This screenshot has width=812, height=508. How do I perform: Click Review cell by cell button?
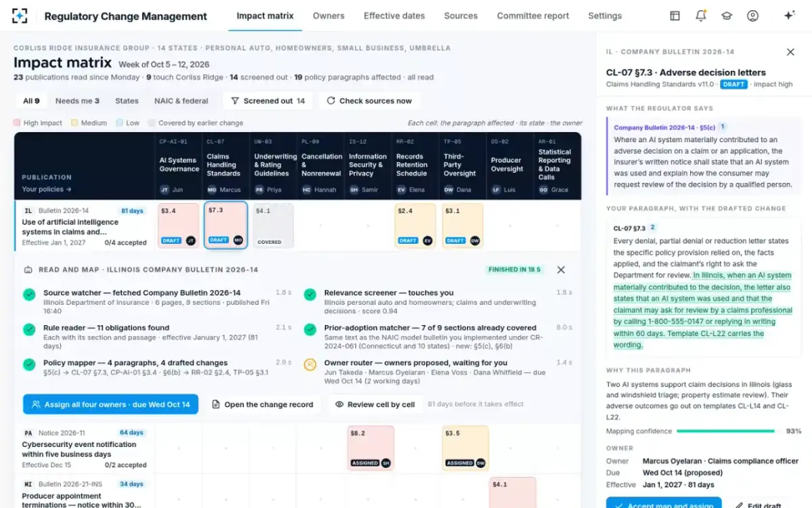point(375,404)
